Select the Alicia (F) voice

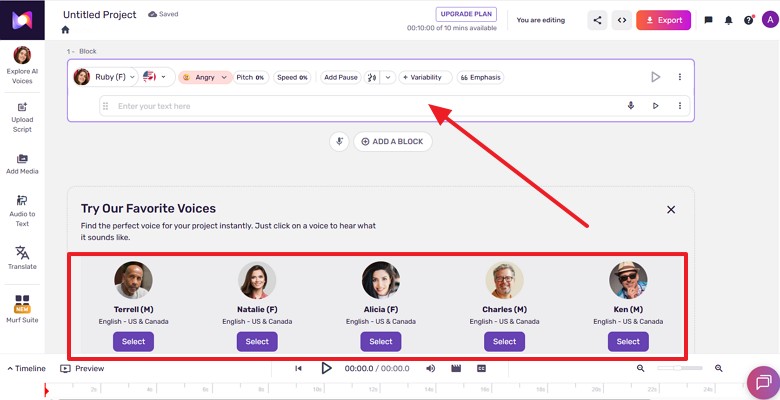point(381,342)
